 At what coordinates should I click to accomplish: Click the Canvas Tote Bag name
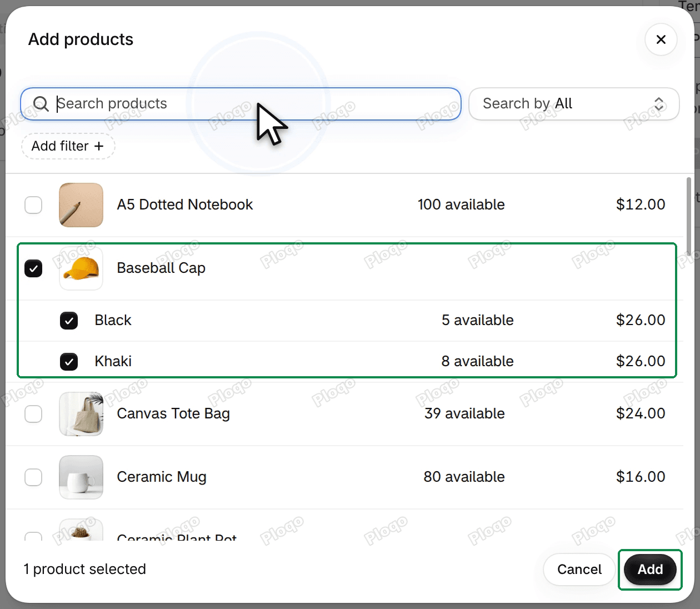173,414
